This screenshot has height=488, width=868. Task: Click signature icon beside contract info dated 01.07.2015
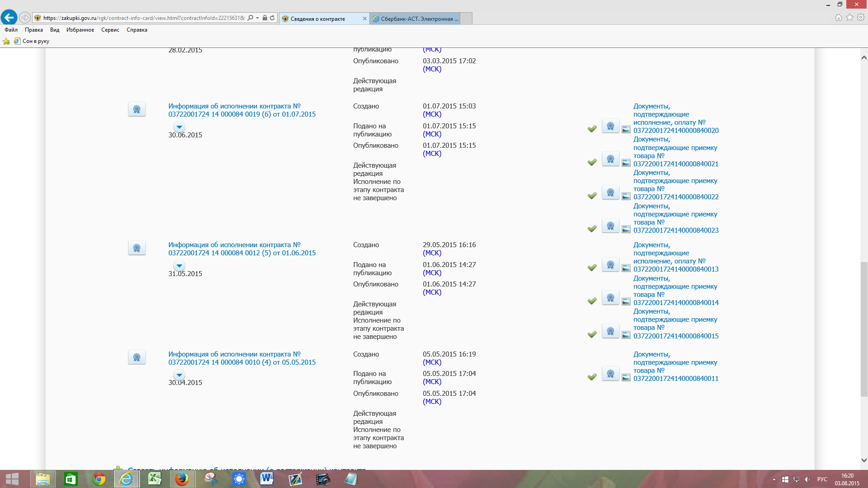click(x=137, y=109)
